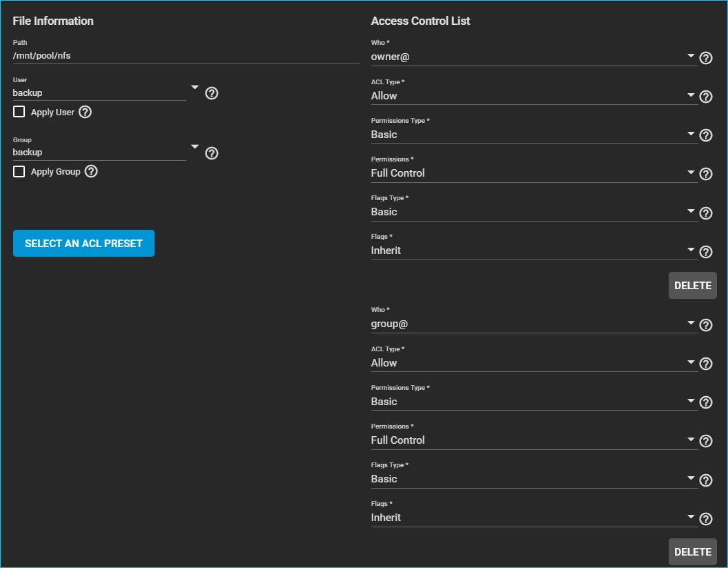Show help for group@ Who field
728x568 pixels.
[706, 325]
